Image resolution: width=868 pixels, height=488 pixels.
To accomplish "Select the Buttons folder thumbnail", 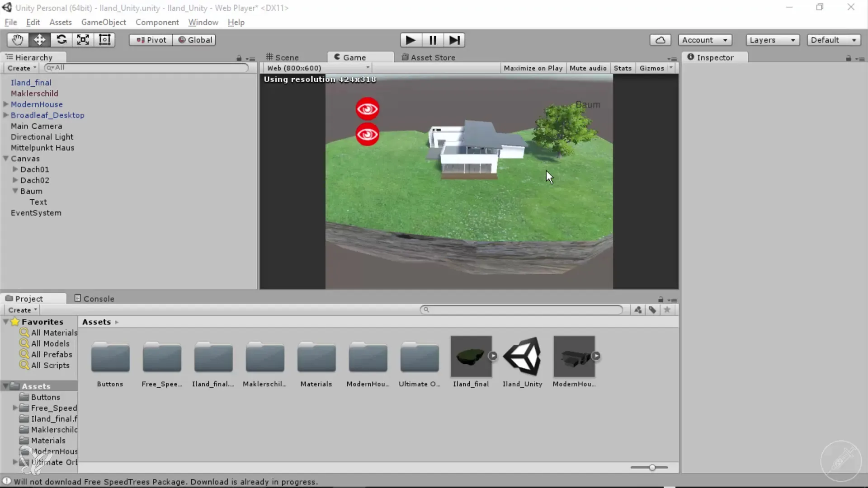I will point(110,357).
